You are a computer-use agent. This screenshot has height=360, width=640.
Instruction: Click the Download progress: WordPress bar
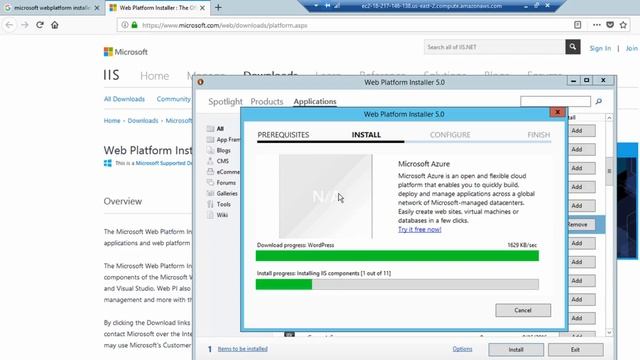tap(397, 256)
